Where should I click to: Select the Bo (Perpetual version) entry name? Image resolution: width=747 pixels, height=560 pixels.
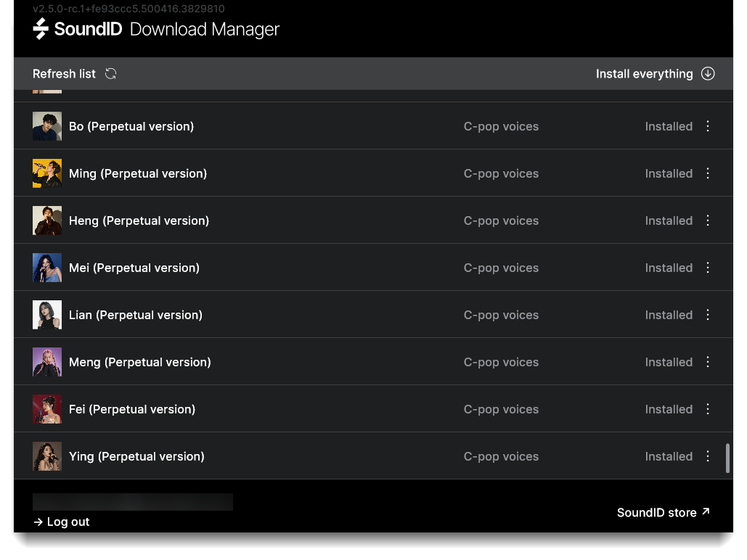131,126
